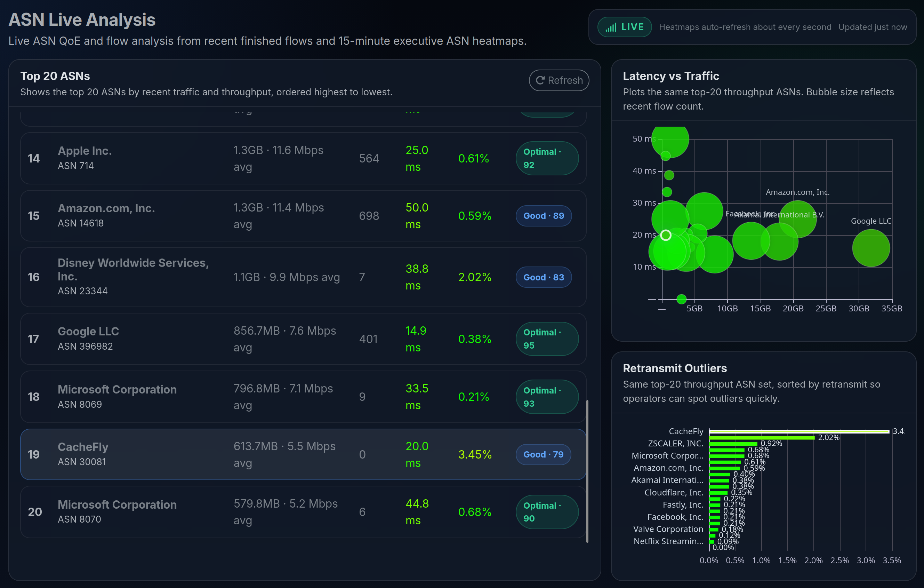Screen dimensions: 924x588
Task: Switch to the Retransmit Outliers panel
Action: point(675,368)
